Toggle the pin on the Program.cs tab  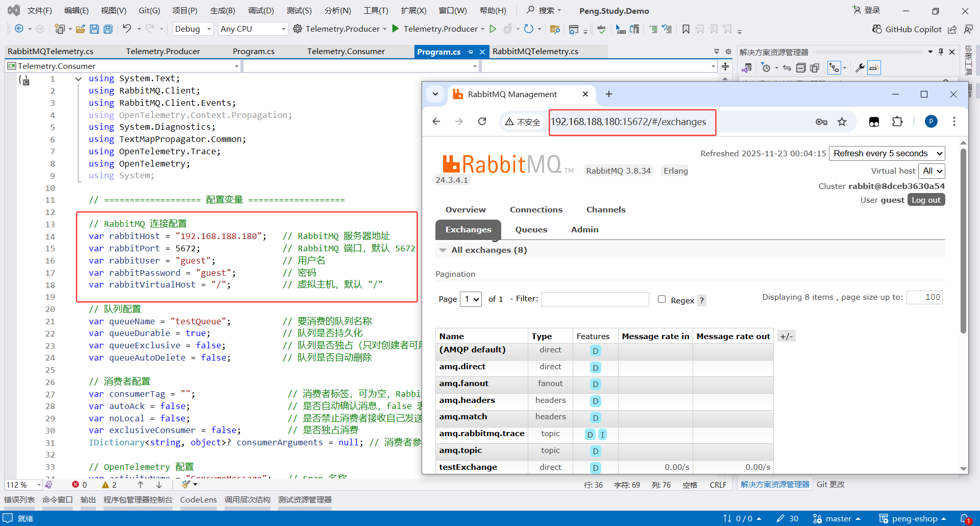pyautogui.click(x=470, y=52)
